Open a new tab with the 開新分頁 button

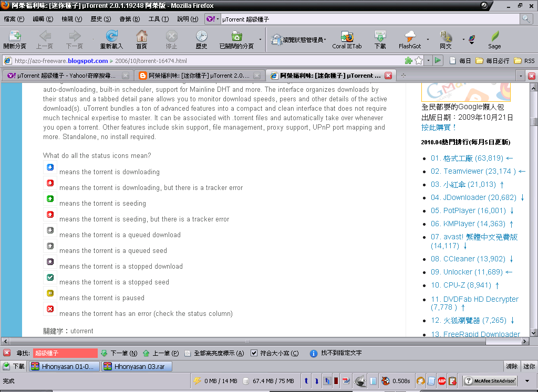14,39
